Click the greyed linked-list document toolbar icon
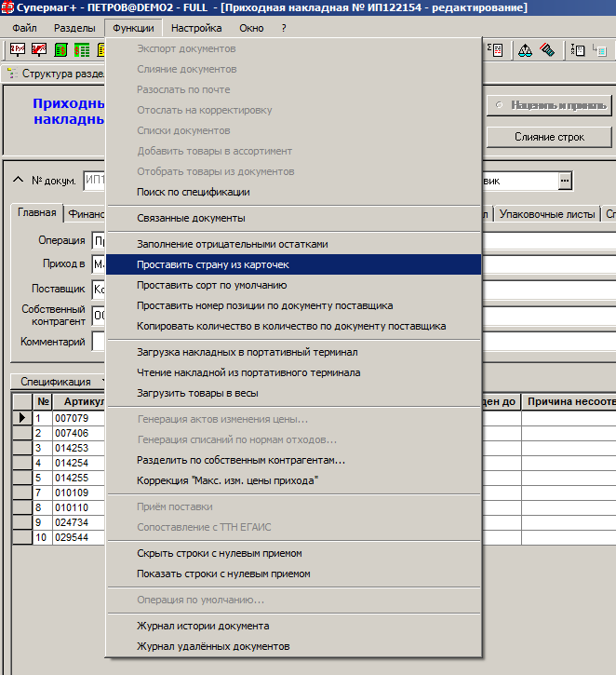616x675 pixels. (599, 50)
